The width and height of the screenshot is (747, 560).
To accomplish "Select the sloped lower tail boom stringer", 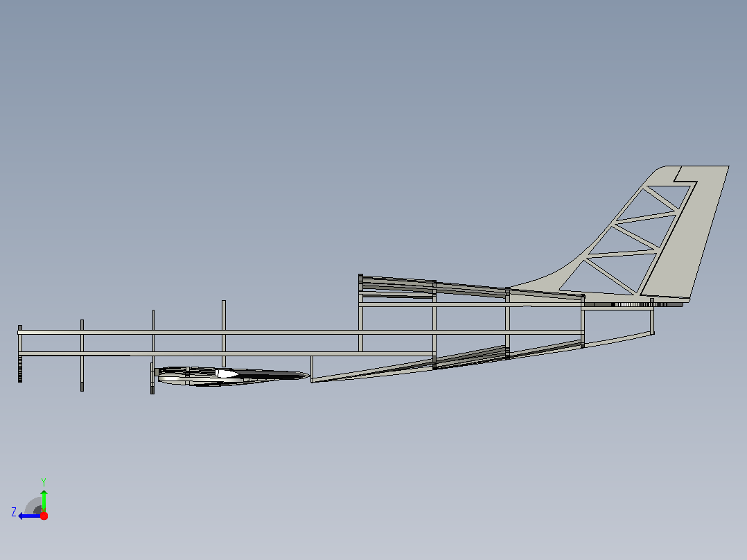I will [482, 356].
